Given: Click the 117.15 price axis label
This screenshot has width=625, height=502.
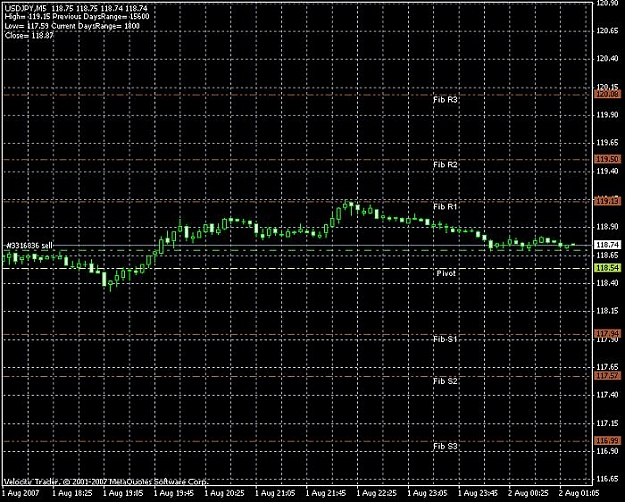Looking at the screenshot, I should coord(607,423).
